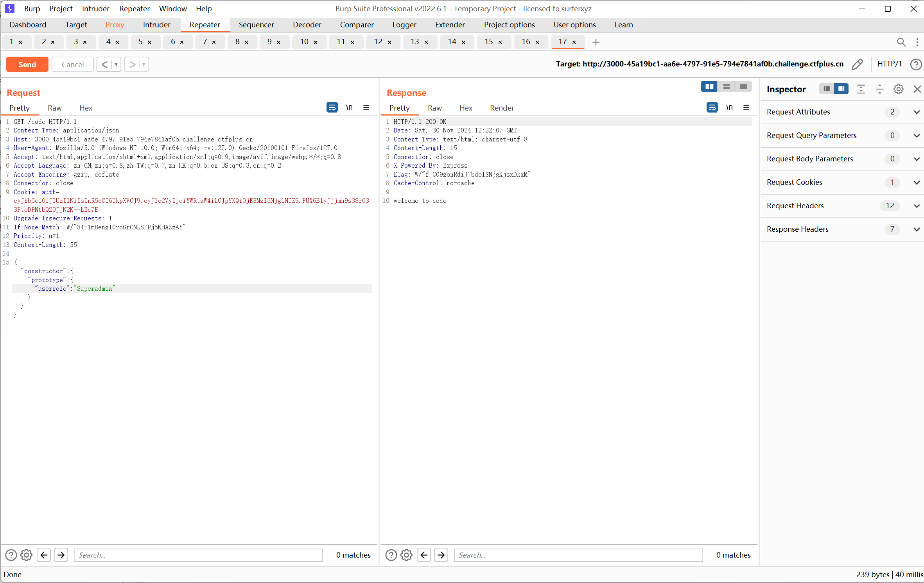Add a new Repeater tab
This screenshot has width=924, height=583.
(596, 42)
